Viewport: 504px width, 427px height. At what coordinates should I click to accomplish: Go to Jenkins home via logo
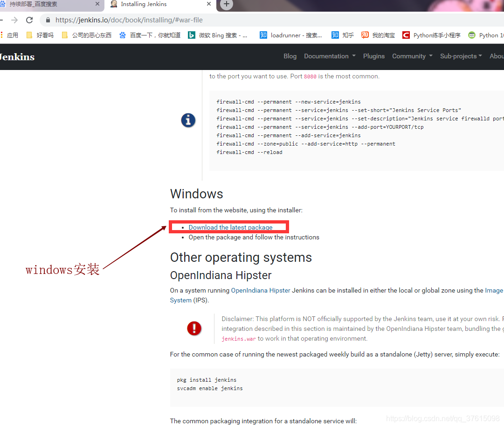17,57
